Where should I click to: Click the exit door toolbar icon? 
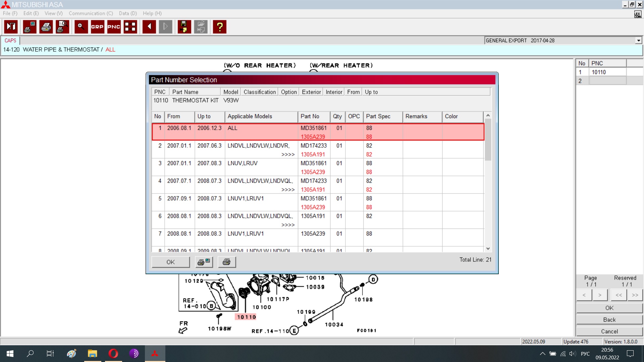[x=11, y=27]
